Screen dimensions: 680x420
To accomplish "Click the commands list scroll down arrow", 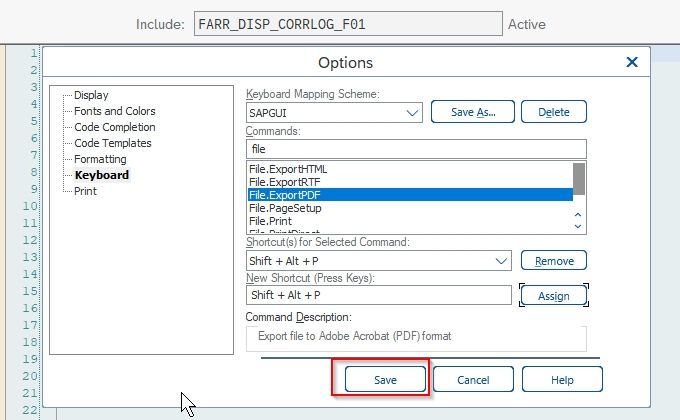I will 578,226.
